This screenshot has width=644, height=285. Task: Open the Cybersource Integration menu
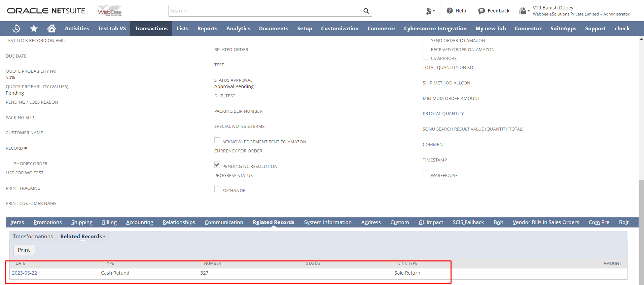pos(435,29)
